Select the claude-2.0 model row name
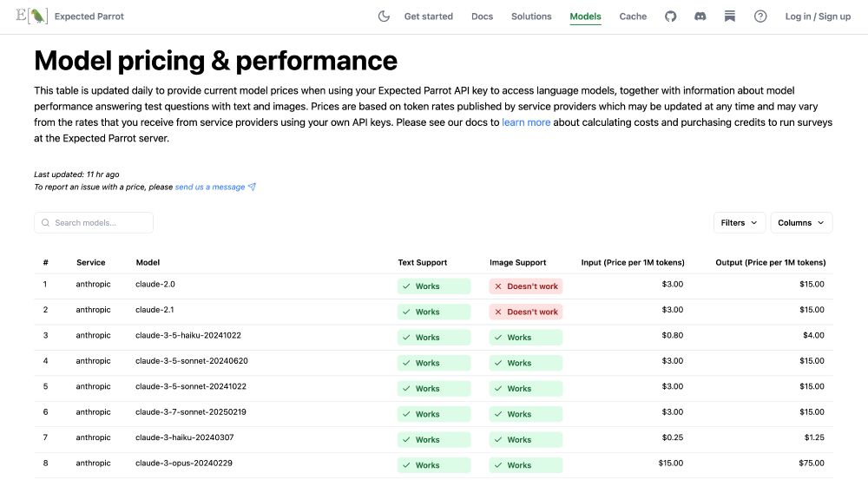Viewport: 868px width, 480px height. click(x=155, y=284)
